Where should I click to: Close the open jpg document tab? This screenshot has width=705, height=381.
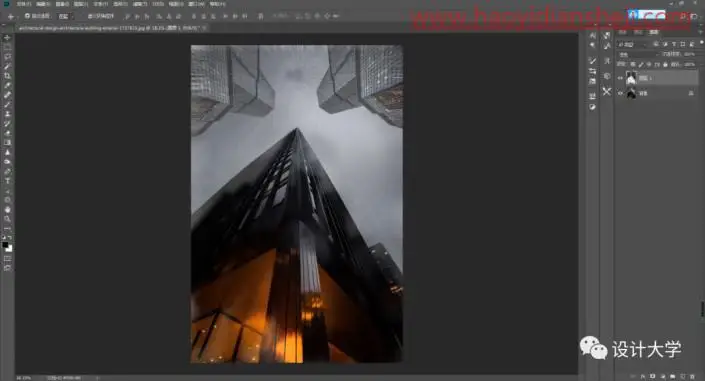pyautogui.click(x=204, y=28)
